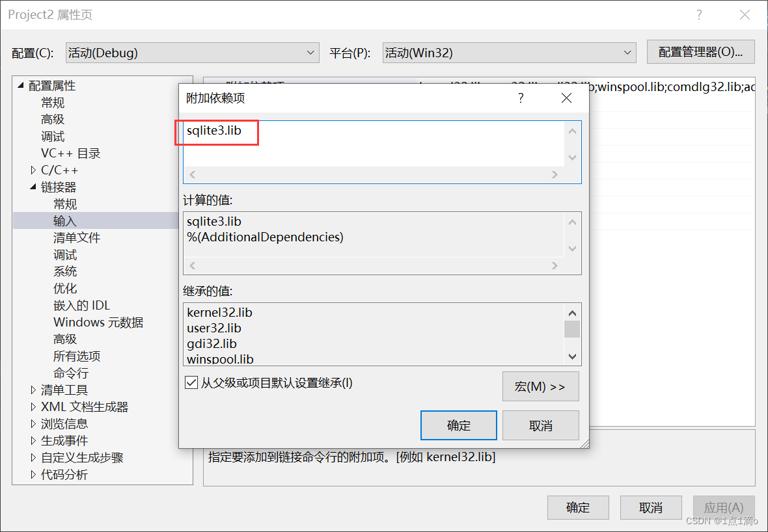The height and width of the screenshot is (532, 768).
Task: Open the 平台 dropdown showing 活动(Win32)
Action: tap(627, 52)
